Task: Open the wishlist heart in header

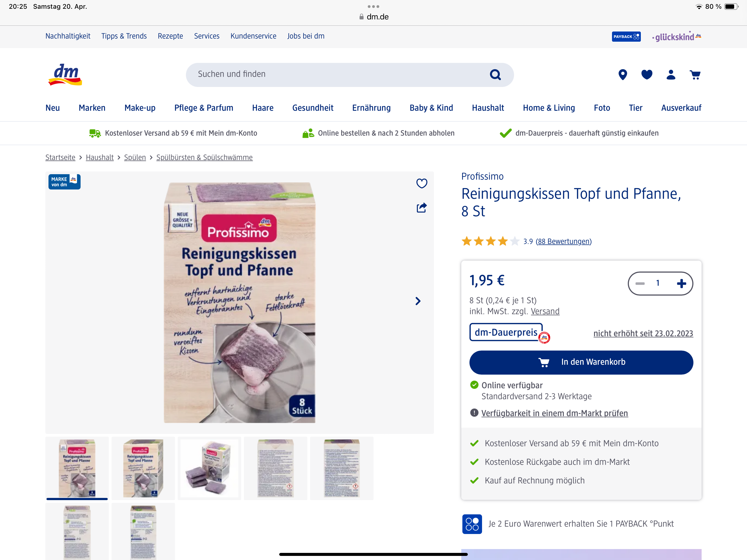Action: pyautogui.click(x=647, y=74)
